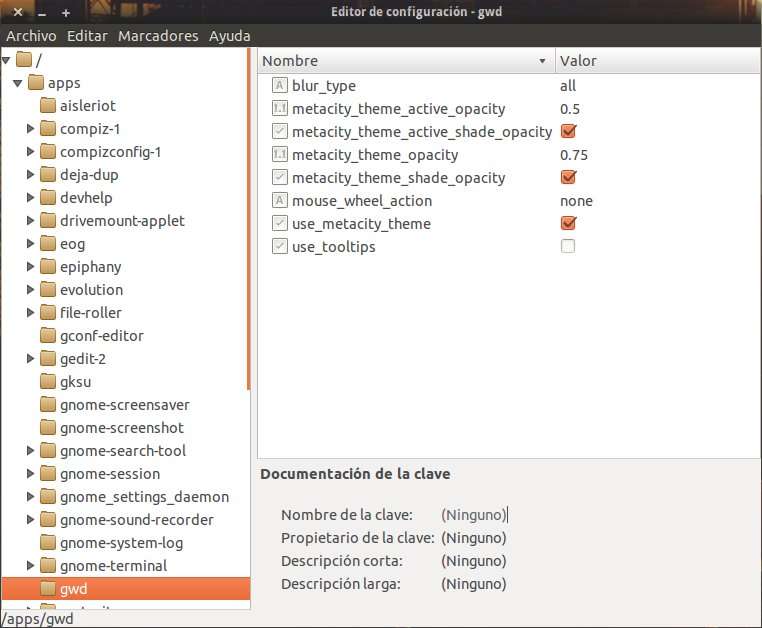Click the string type icon beside mouse_wheel_action
Viewport: 762px width, 628px height.
280,201
